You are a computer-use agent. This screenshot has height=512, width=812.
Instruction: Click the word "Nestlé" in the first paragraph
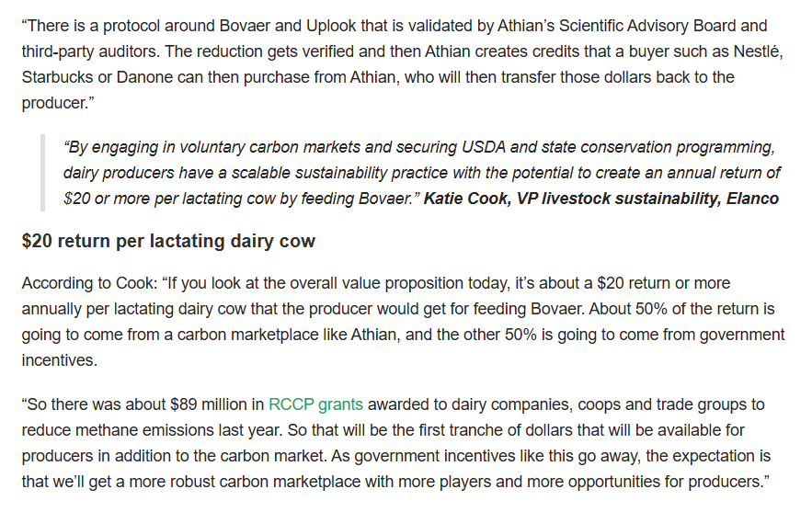757,51
